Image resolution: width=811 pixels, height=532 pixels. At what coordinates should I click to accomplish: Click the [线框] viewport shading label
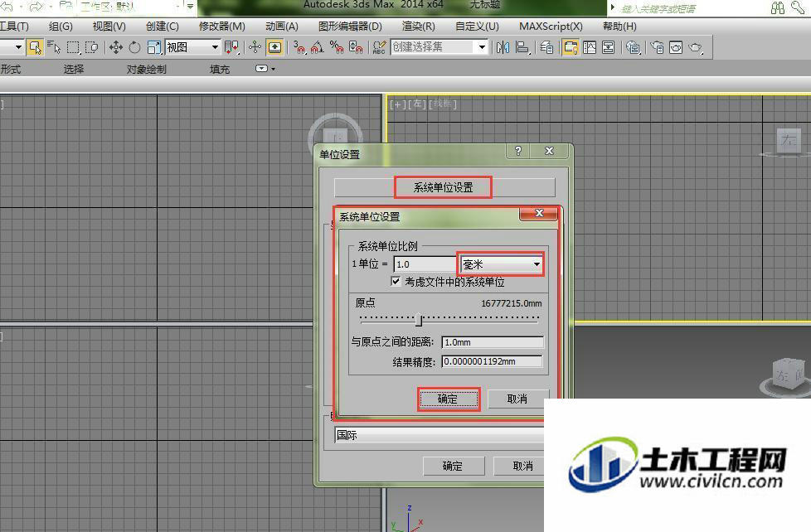[443, 104]
